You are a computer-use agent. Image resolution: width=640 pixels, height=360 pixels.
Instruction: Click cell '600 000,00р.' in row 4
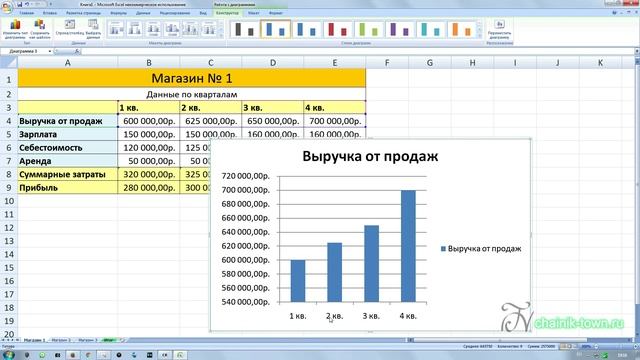click(149, 121)
